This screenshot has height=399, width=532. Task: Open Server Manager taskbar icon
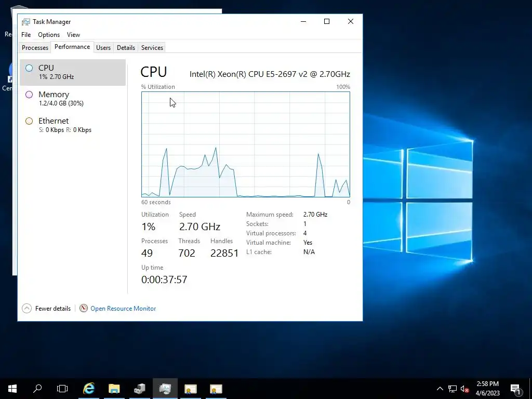pos(140,389)
